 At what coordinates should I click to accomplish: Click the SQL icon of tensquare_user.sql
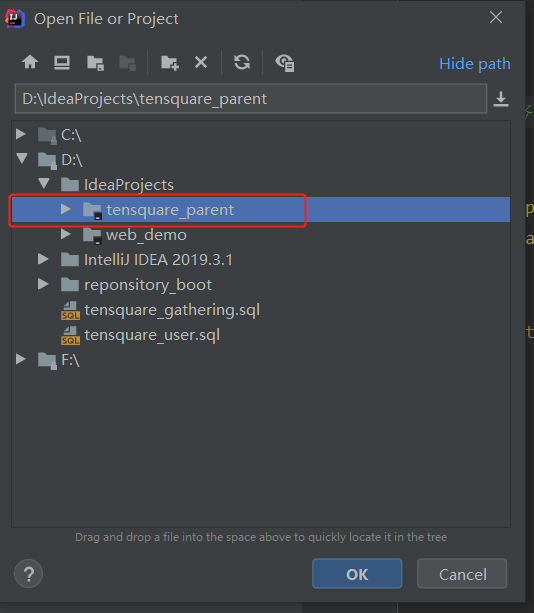70,335
